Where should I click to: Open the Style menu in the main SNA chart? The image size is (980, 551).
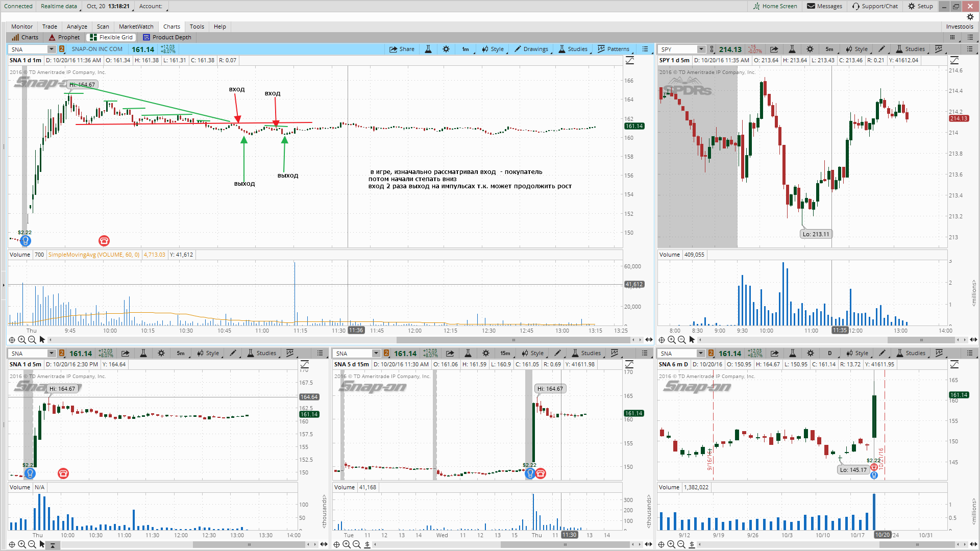[493, 49]
